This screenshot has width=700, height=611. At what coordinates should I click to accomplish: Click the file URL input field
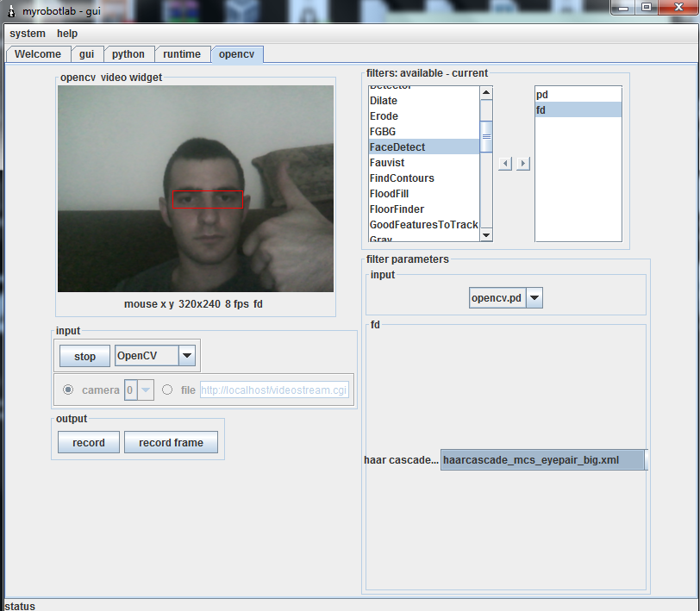click(274, 390)
